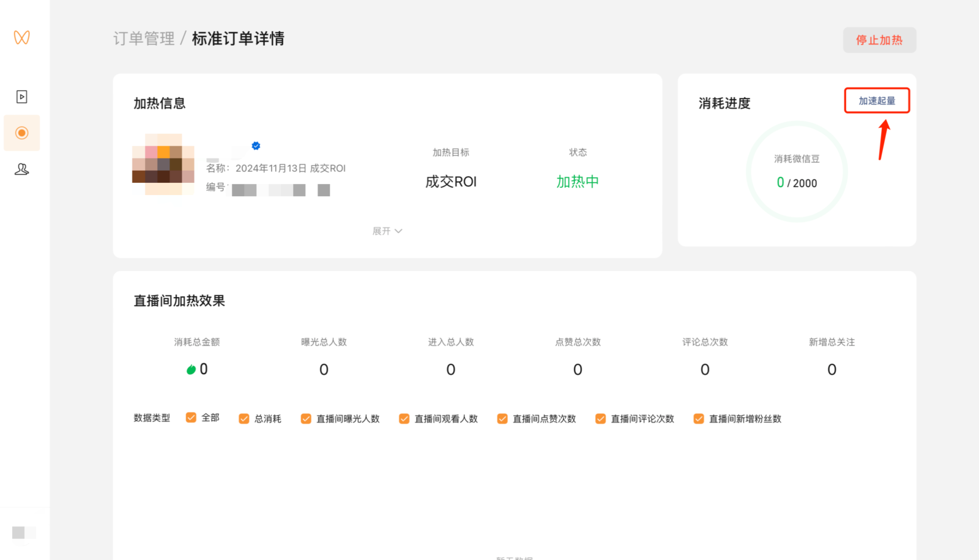Toggle the 直播间点赞次数 checkbox

(502, 419)
